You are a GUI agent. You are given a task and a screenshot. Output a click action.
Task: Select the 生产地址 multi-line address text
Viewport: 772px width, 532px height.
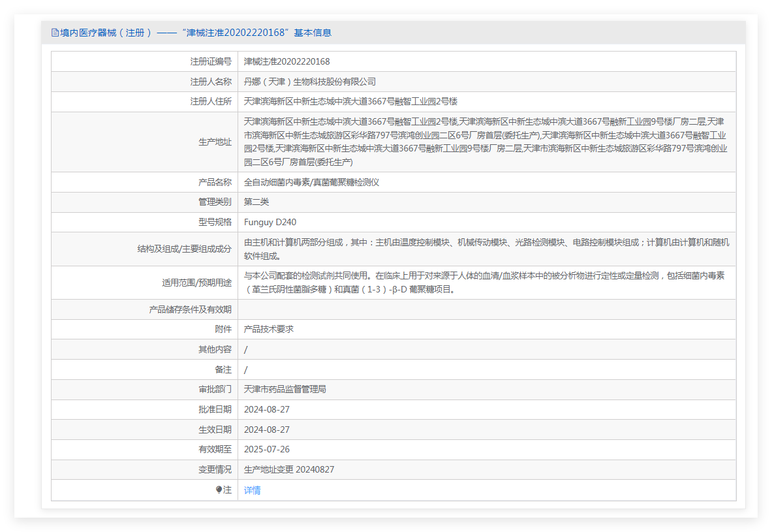[486, 142]
